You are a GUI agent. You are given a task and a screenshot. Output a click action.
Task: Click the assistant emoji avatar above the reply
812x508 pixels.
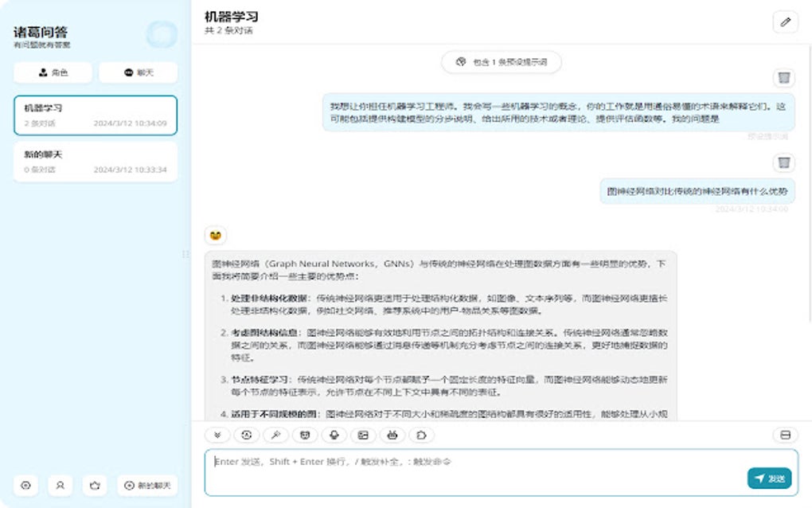[216, 236]
